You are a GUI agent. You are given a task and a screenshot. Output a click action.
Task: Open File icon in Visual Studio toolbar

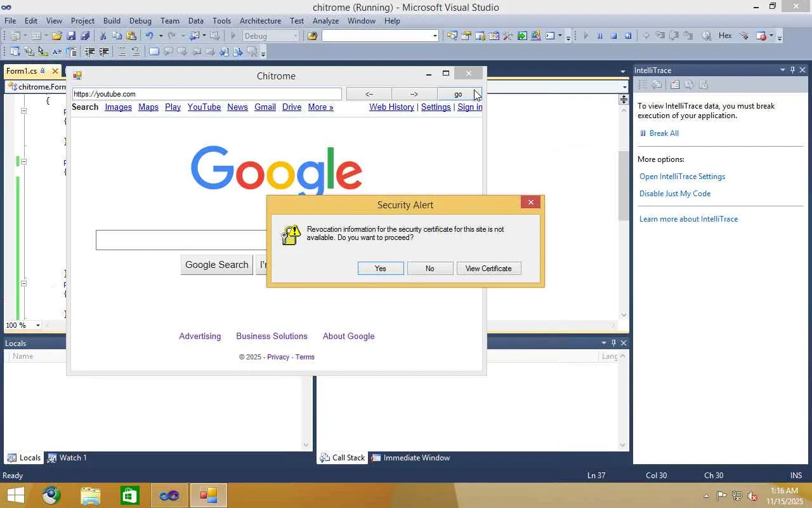(x=56, y=36)
